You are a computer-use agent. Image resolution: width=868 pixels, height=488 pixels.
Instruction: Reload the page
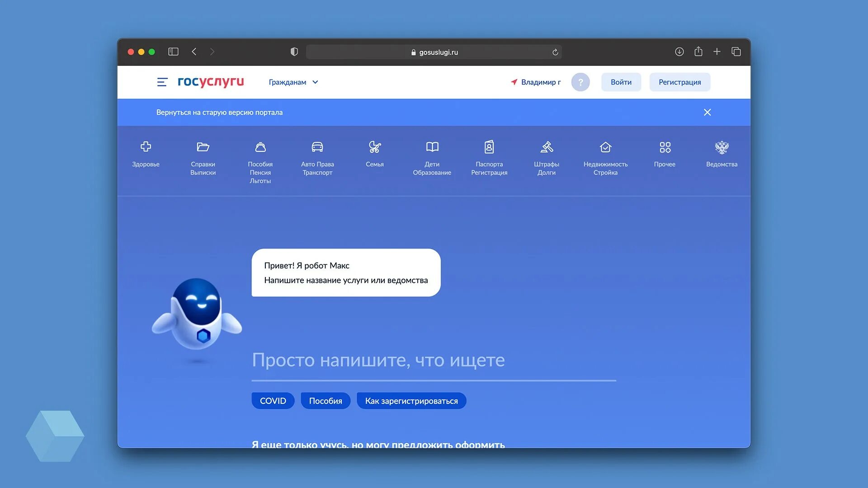pyautogui.click(x=555, y=52)
